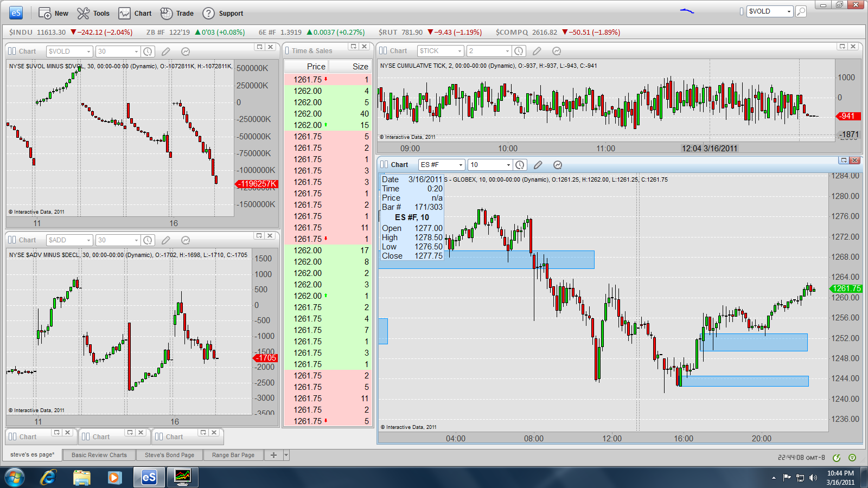This screenshot has width=868, height=488.
Task: Click the symbol search magnifier icon
Action: click(801, 11)
